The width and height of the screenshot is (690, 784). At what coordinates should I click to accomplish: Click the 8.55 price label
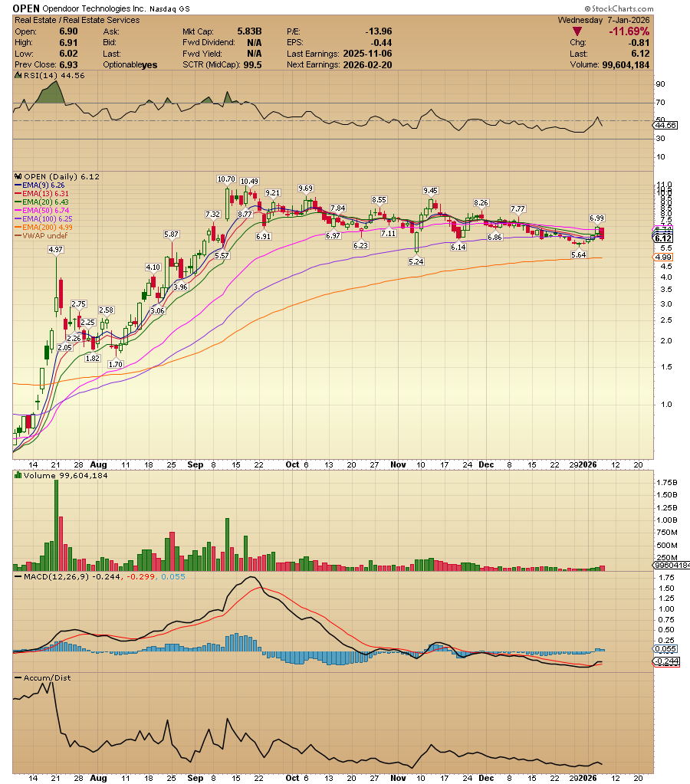tap(379, 199)
